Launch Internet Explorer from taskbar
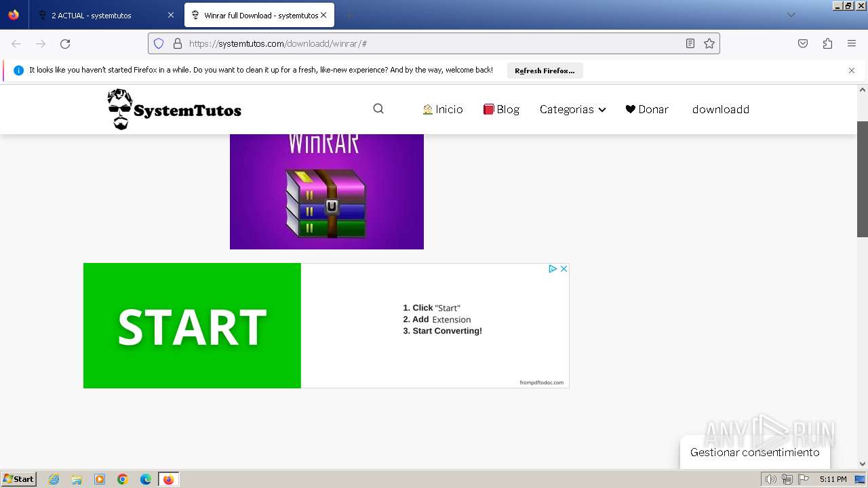The height and width of the screenshot is (488, 868). [54, 479]
